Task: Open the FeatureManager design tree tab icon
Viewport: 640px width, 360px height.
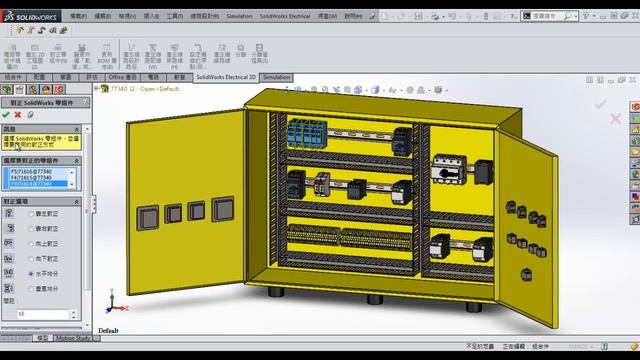Action: click(7, 89)
